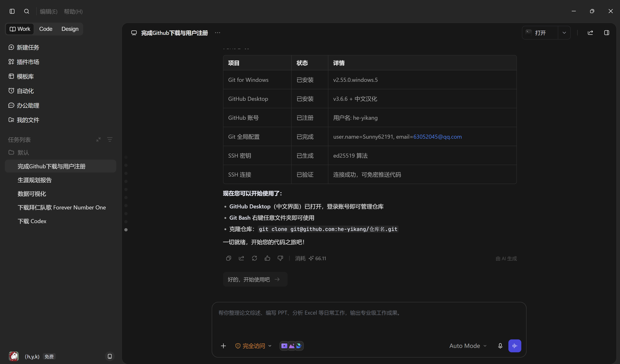
Task: Collapse task list with shrink arrows icon
Action: click(98, 140)
